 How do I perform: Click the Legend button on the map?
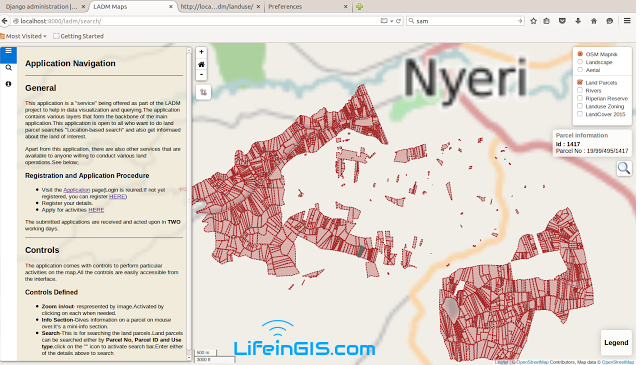coord(616,343)
